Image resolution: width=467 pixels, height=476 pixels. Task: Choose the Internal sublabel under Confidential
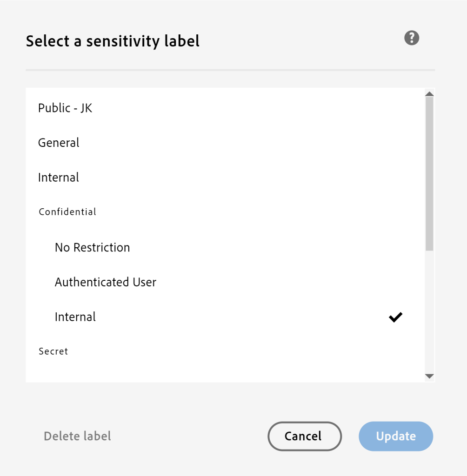75,317
